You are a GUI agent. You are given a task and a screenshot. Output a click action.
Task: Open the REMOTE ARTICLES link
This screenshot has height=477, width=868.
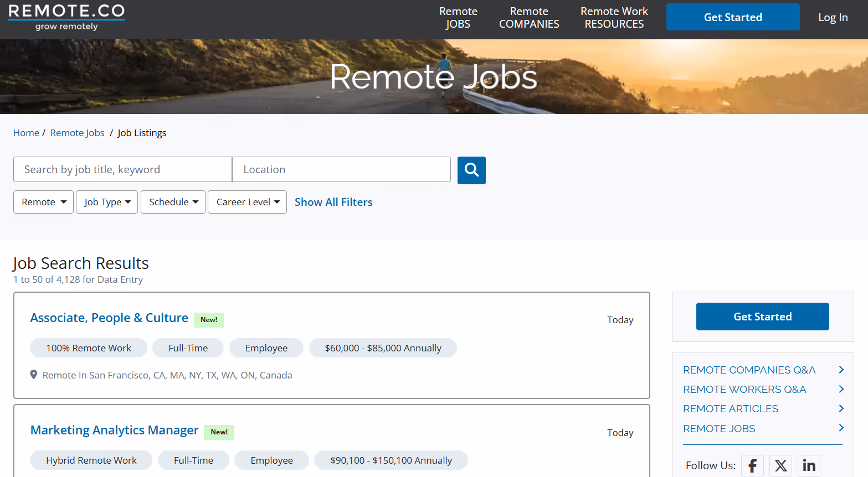[x=731, y=408]
